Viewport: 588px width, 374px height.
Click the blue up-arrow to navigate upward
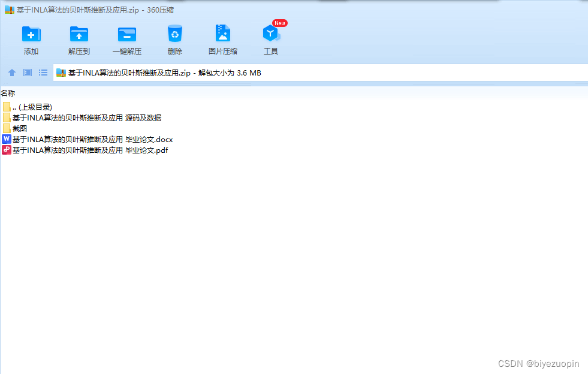tap(11, 72)
